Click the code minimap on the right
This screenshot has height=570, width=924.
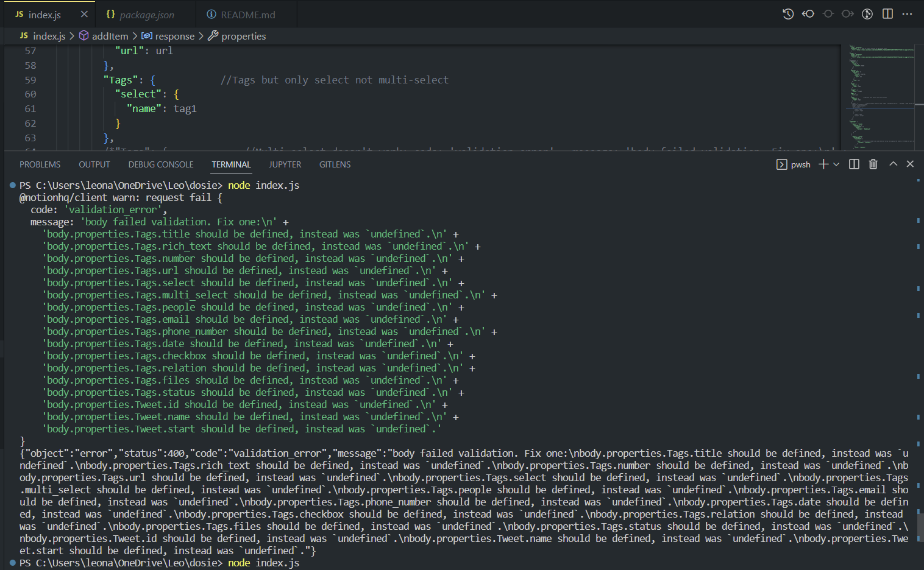click(881, 96)
